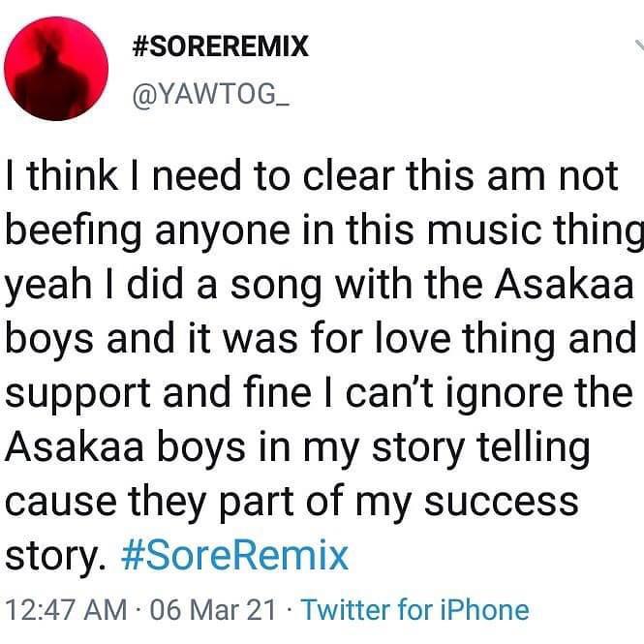This screenshot has height=644, width=644.
Task: Expand the tweet options chevron
Action: point(639,47)
